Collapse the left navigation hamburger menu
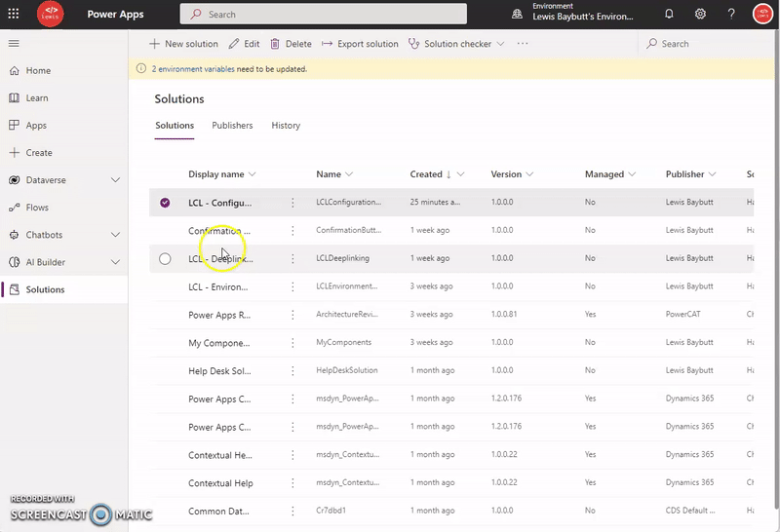 pos(14,44)
